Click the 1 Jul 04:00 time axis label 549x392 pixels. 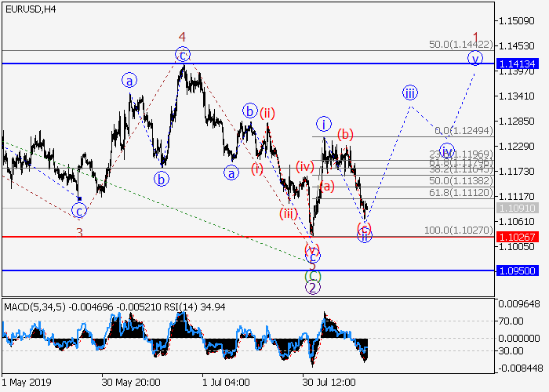226,382
